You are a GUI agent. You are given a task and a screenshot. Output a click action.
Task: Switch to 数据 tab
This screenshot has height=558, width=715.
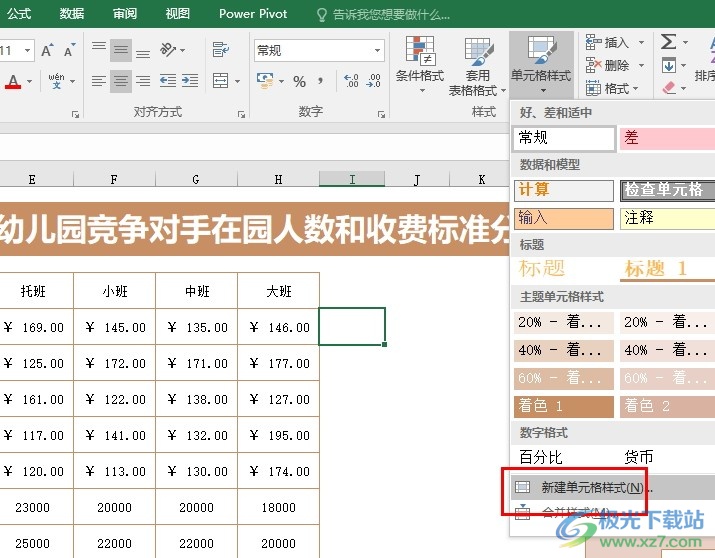(72, 14)
